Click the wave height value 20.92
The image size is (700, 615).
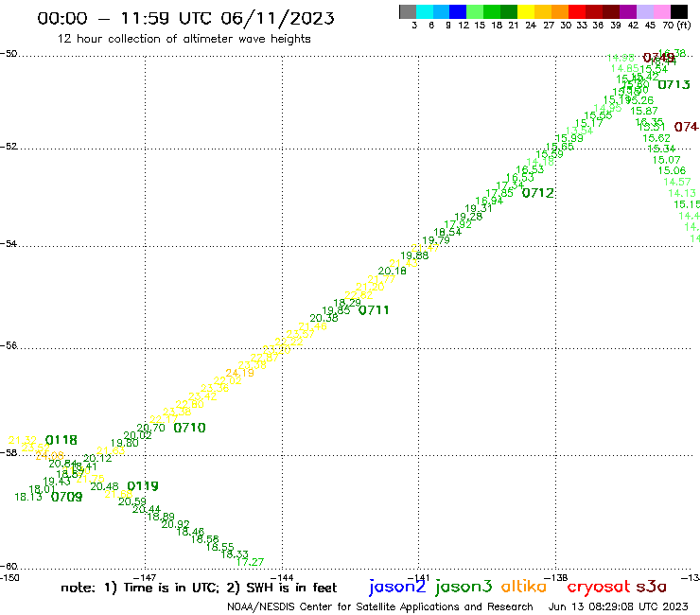[175, 524]
